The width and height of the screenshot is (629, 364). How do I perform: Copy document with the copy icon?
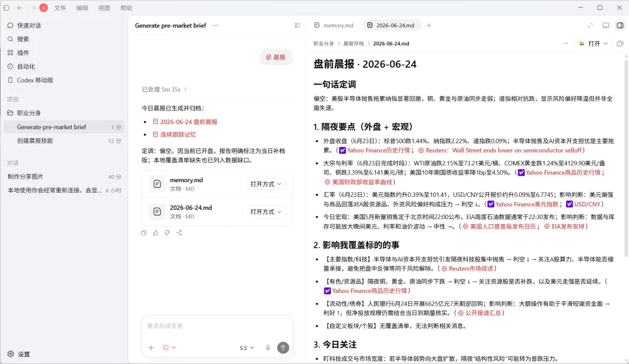620,43
